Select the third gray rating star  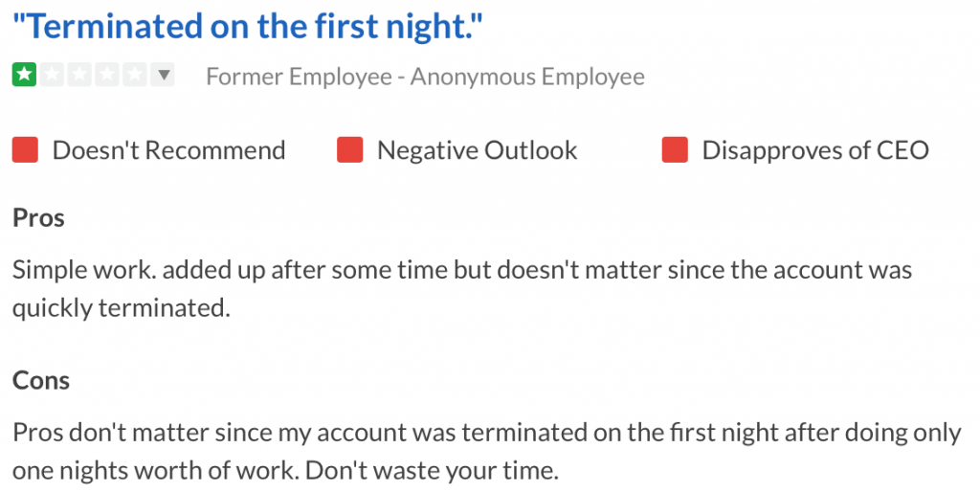pyautogui.click(x=79, y=75)
